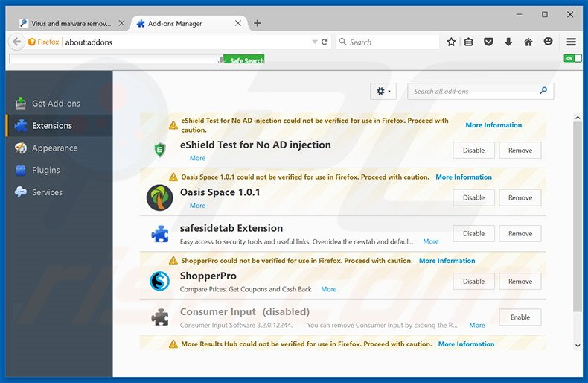Click the ShopperPro warning triangle icon
588x383 pixels.
click(173, 261)
